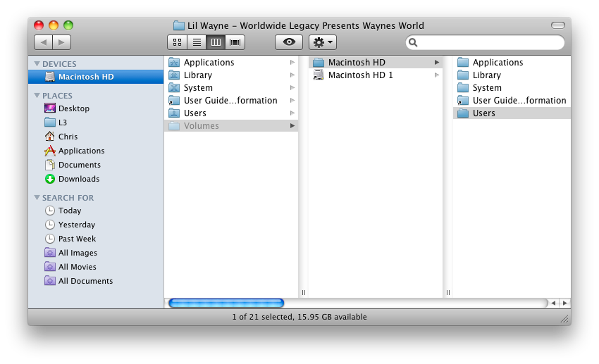
Task: Select Library in the third column
Action: [x=512, y=75]
